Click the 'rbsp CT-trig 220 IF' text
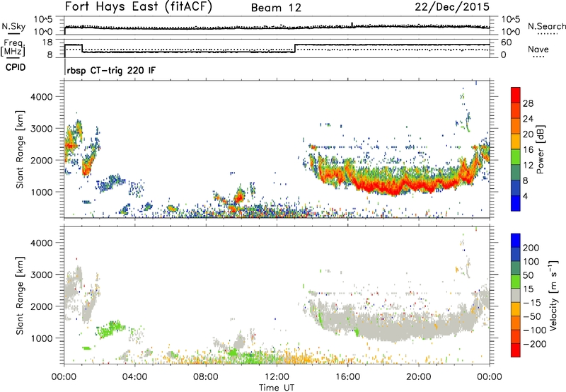The height and width of the screenshot is (392, 566). [111, 70]
